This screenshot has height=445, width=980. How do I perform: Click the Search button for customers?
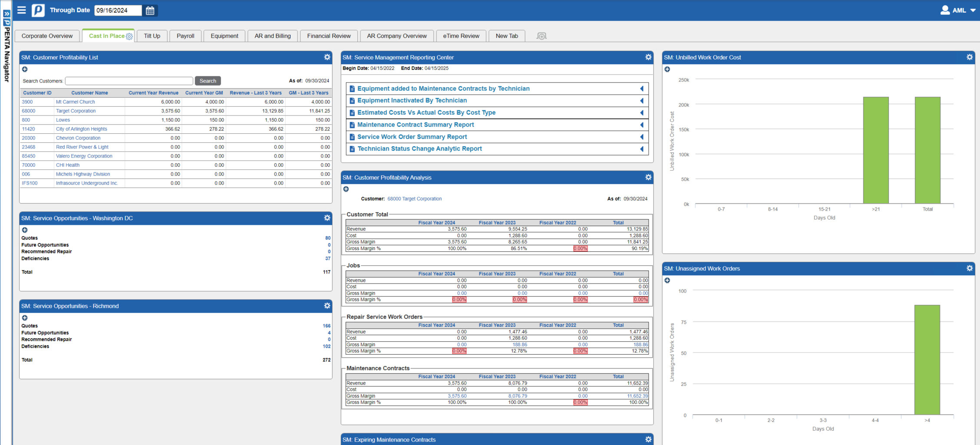coord(208,81)
